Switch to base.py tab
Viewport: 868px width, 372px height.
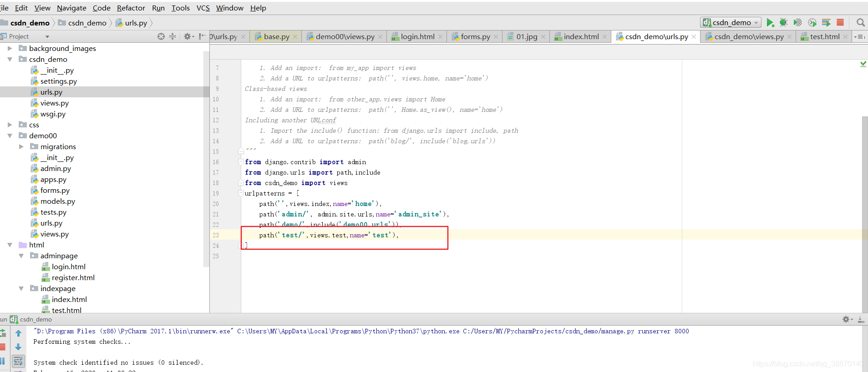pos(276,37)
